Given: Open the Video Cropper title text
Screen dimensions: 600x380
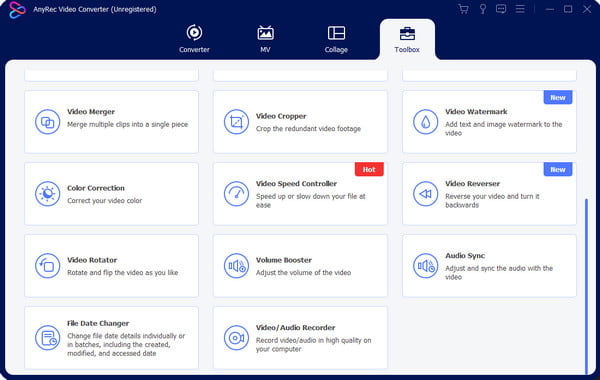Looking at the screenshot, I should [281, 116].
